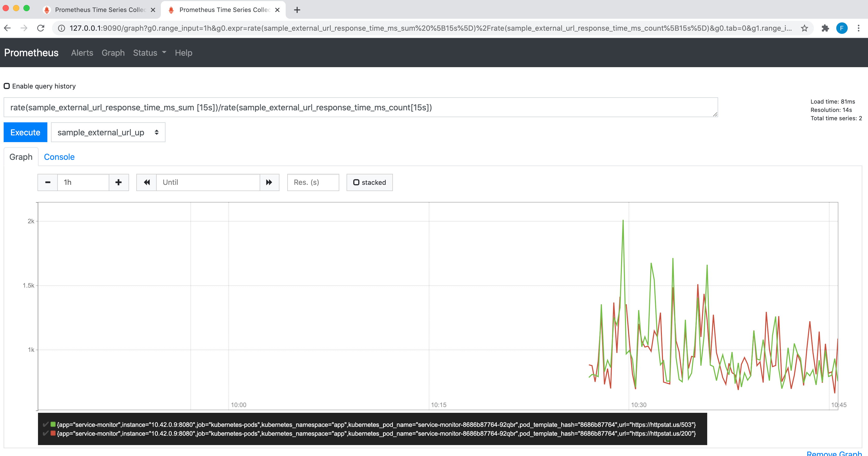Open the Alerts page from navbar

pos(82,53)
